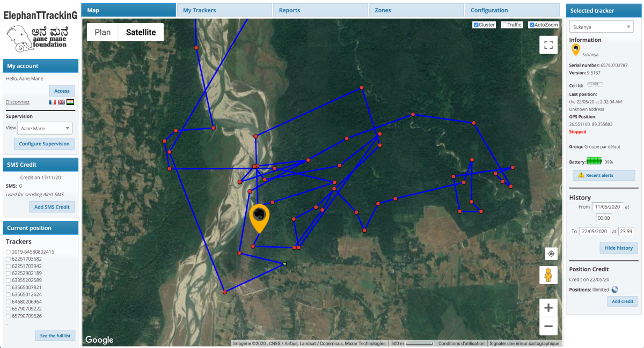Enter fullscreen using the map expand icon
The image size is (644, 348).
click(548, 45)
